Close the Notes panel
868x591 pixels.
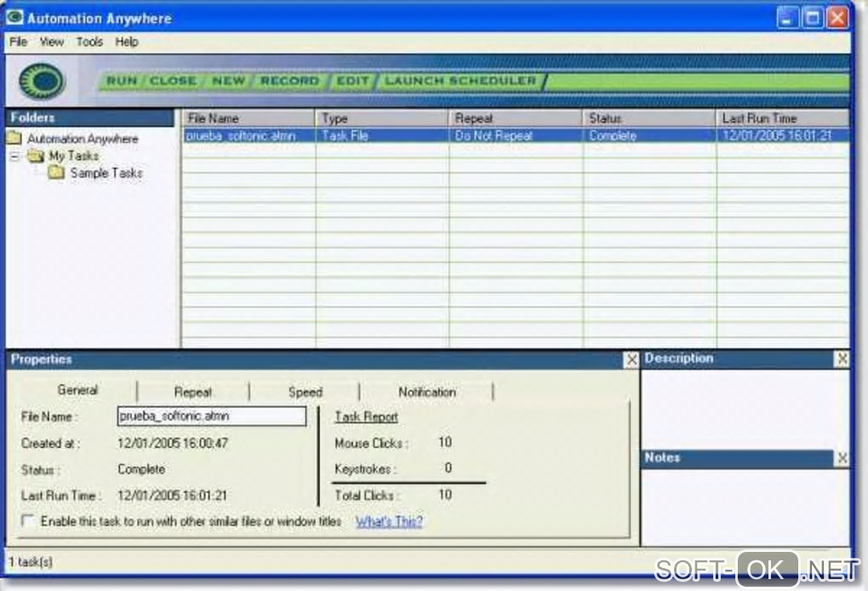(x=842, y=457)
